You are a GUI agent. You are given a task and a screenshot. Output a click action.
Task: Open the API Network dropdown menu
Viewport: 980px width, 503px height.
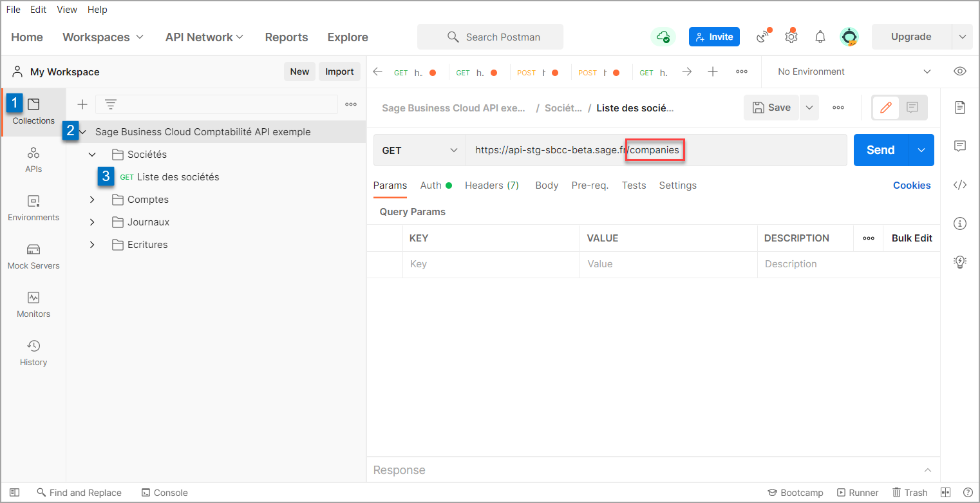(204, 37)
